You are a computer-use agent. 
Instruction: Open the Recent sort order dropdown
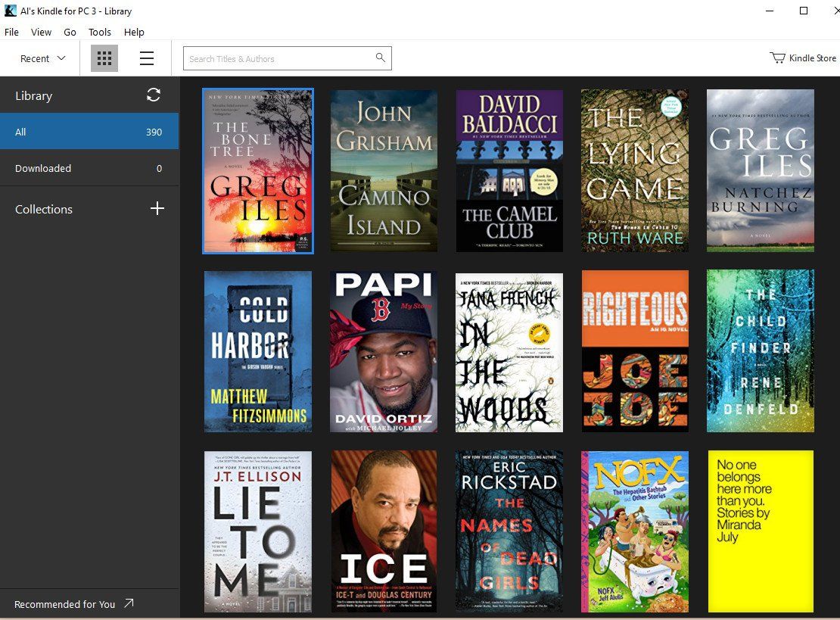(40, 58)
